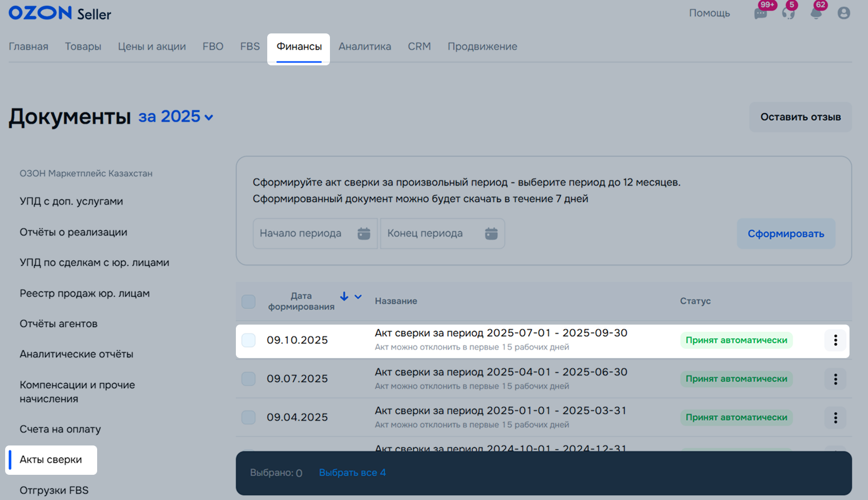Image resolution: width=868 pixels, height=500 pixels.
Task: Click the sort arrow by Дата формирования
Action: (344, 297)
